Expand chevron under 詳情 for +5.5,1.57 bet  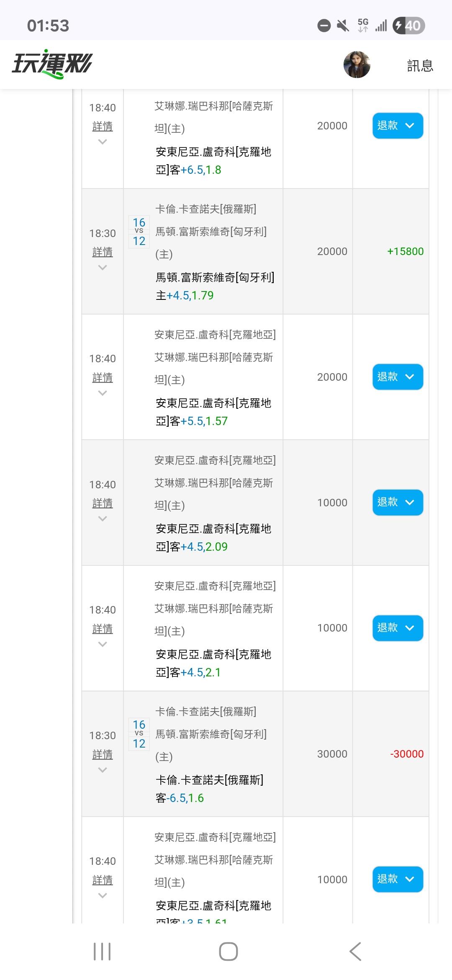(x=103, y=393)
